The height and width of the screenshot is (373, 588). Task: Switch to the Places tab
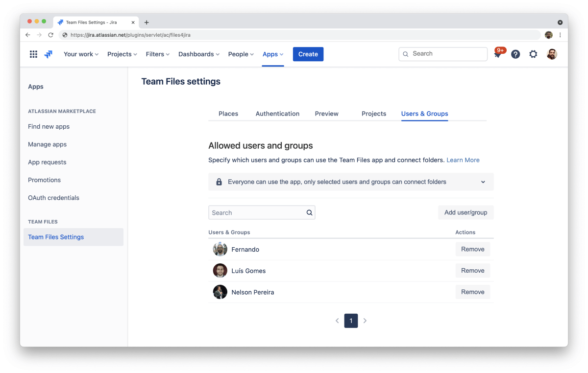228,114
